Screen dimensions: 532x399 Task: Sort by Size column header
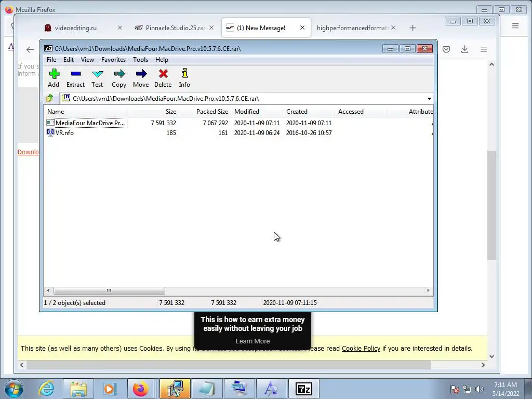153,112
